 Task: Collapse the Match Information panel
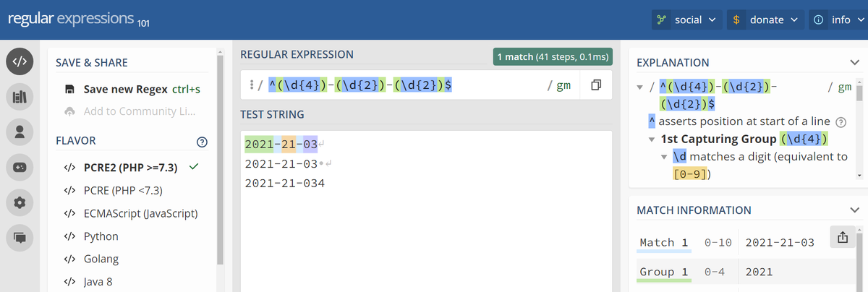point(854,210)
